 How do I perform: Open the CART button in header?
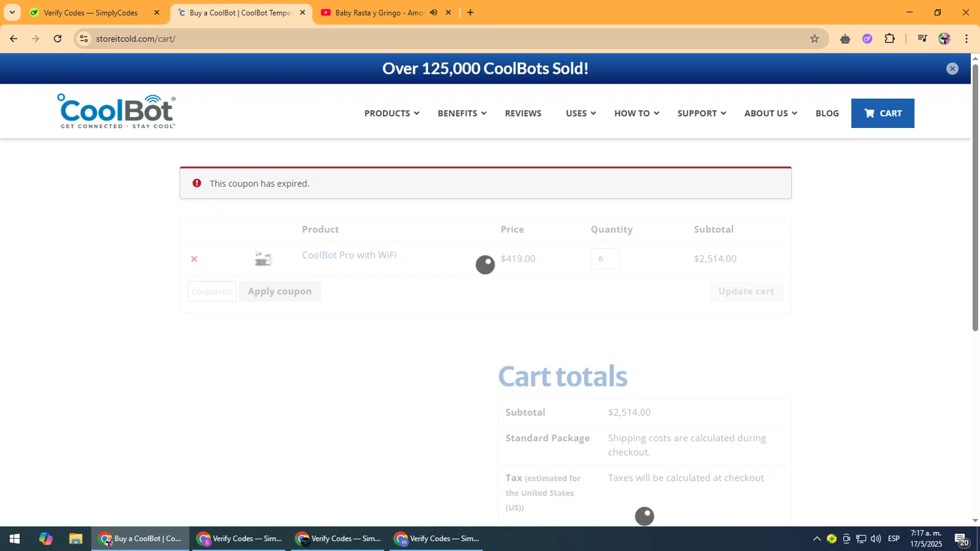(x=883, y=113)
